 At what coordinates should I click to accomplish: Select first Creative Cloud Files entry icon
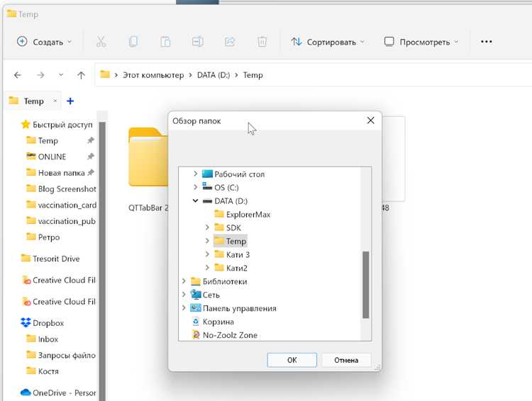click(26, 280)
